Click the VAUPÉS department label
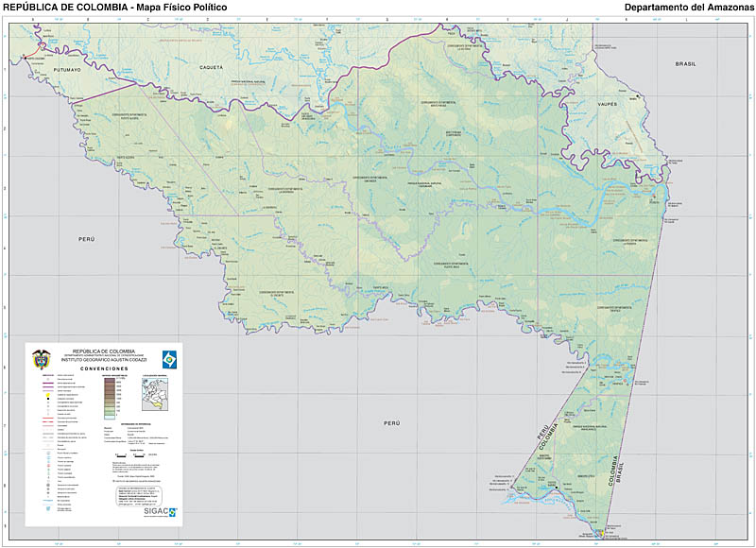Screen dimensions: 756x548 607,102
